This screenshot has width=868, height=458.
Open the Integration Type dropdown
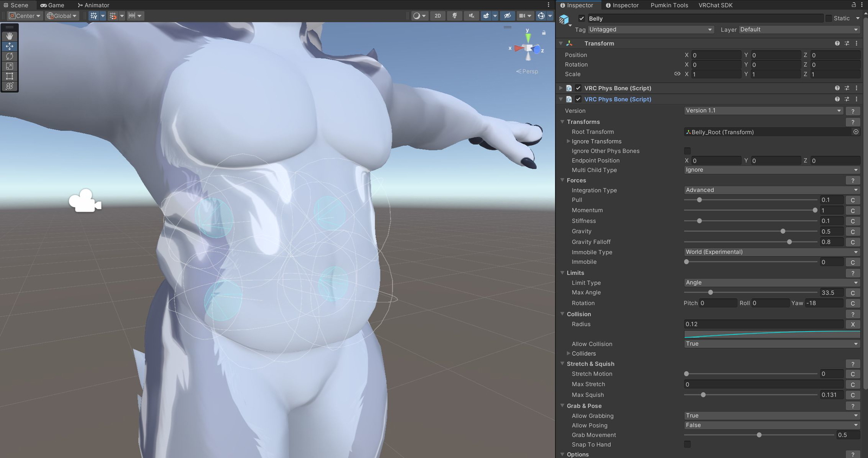coord(771,190)
